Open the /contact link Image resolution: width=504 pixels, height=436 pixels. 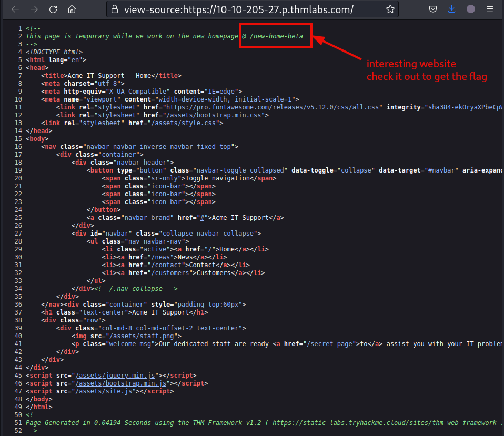click(x=167, y=265)
